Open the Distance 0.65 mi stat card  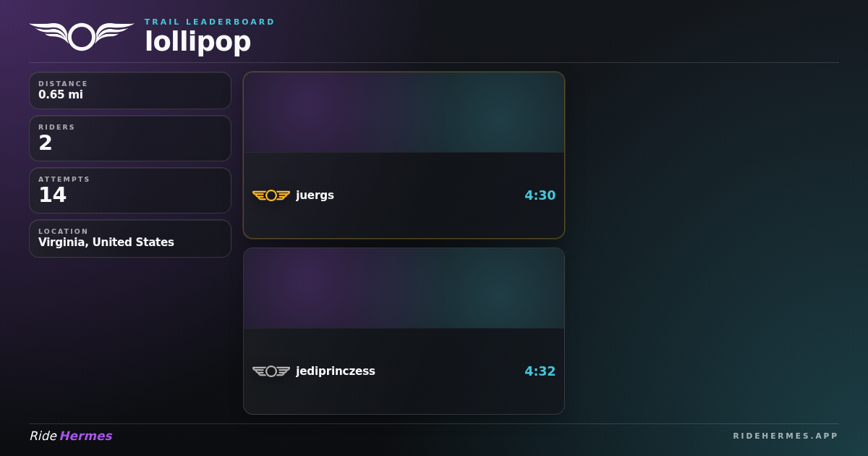pyautogui.click(x=130, y=90)
